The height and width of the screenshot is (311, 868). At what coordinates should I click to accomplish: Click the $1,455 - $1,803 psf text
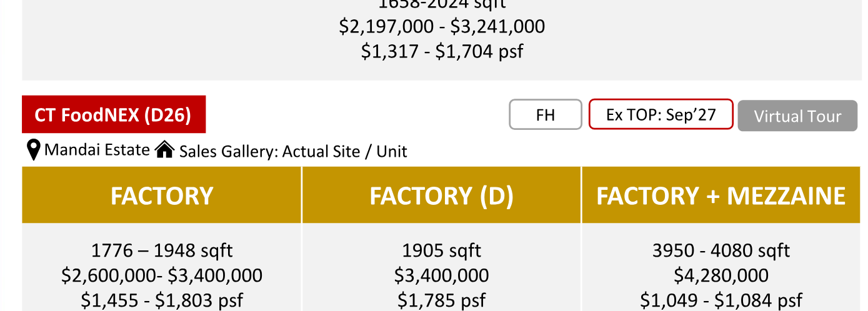click(162, 300)
